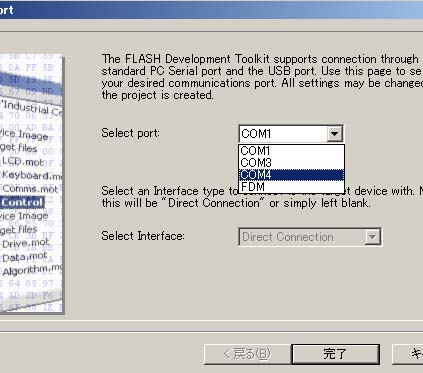
Task: Pick FDM from the port list
Action: pos(291,187)
